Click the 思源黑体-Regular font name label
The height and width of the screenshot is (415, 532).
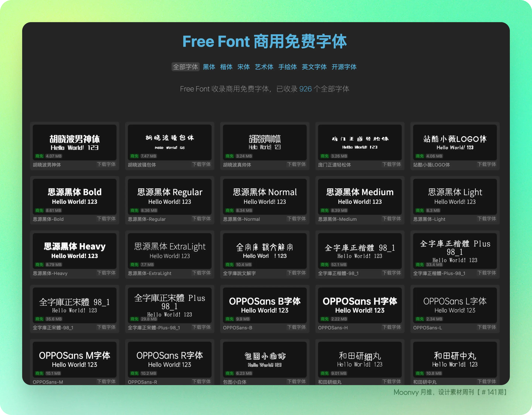147,219
